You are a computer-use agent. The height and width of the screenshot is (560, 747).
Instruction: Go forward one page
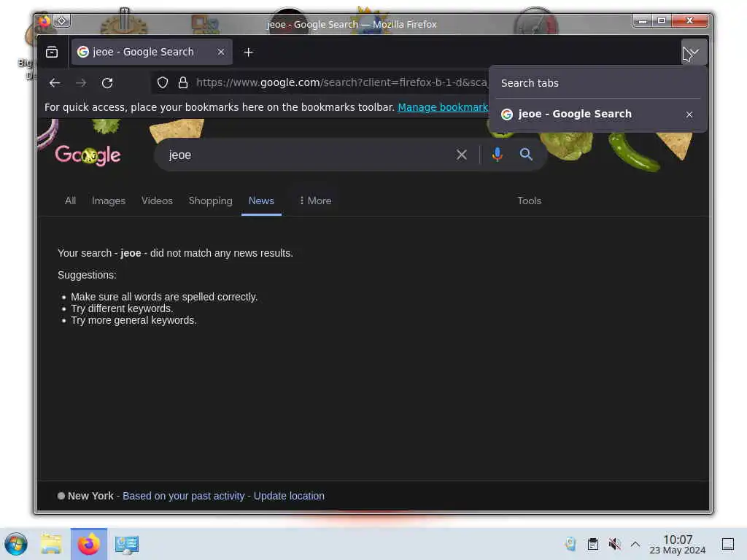click(81, 83)
